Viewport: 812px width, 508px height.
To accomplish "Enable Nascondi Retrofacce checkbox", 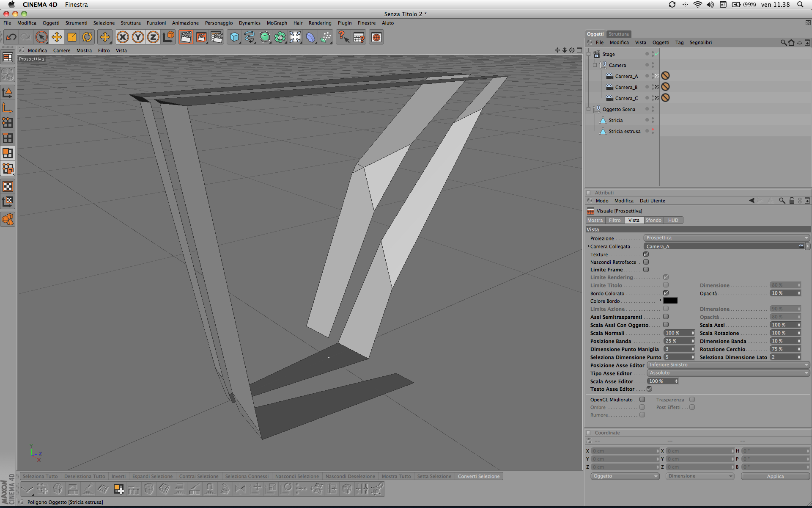I will tap(646, 262).
